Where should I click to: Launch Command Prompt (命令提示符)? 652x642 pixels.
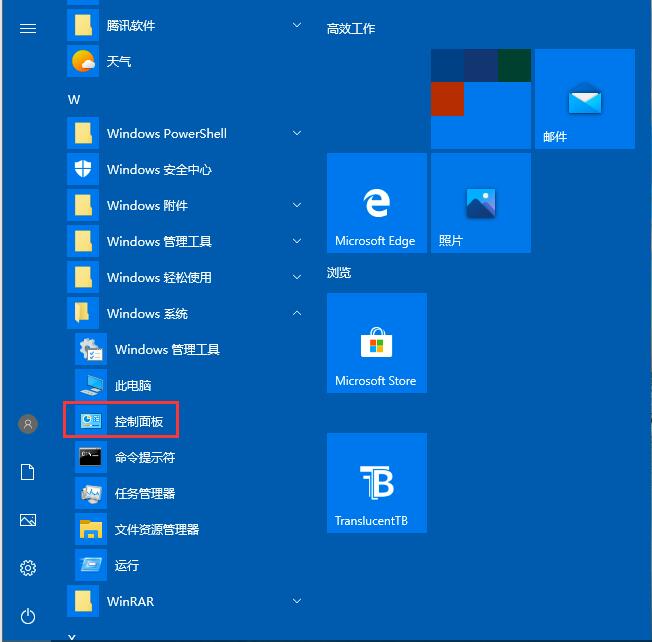point(144,457)
